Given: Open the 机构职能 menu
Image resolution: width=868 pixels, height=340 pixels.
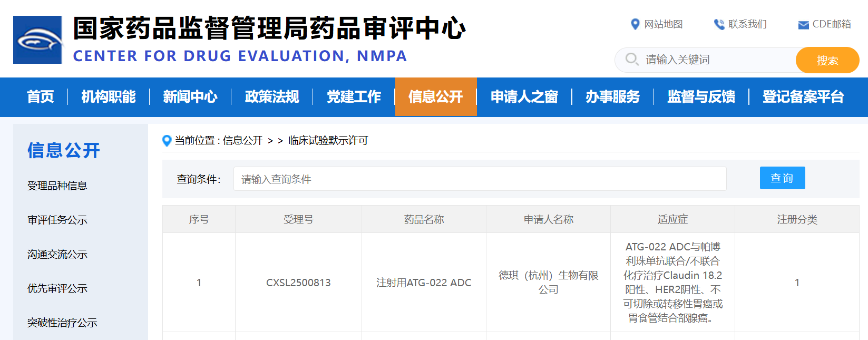Looking at the screenshot, I should point(109,97).
